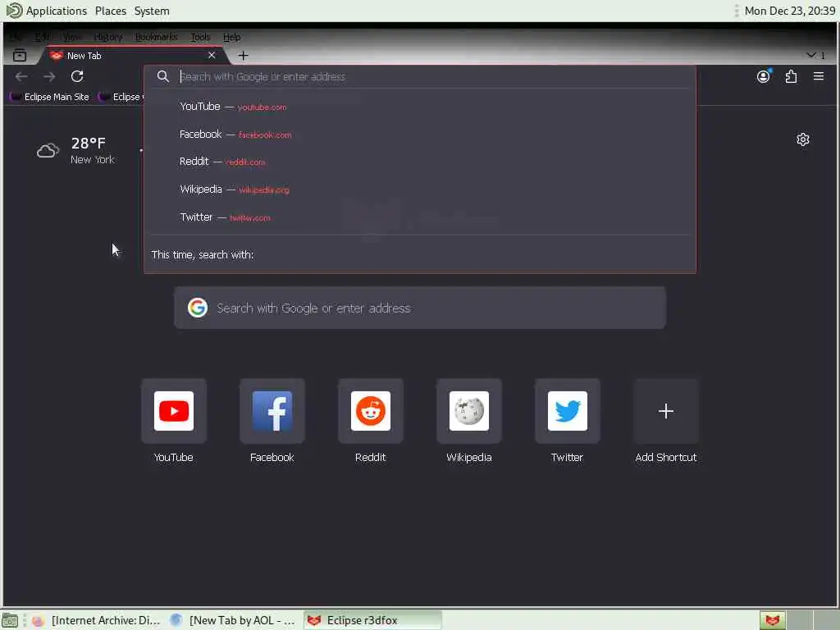Screen dimensions: 840x630
Task: Switch to New Tab by AOL taskbar window
Action: (x=235, y=620)
